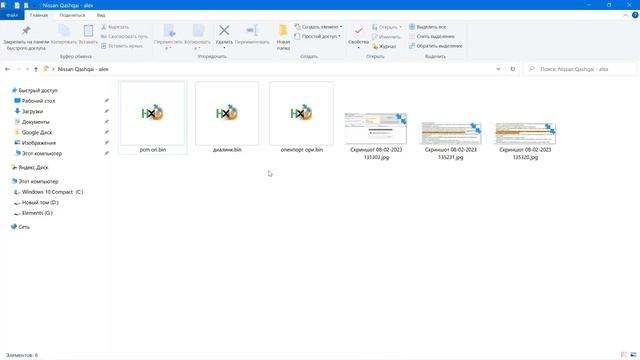The image size is (640, 360).
Task: Open the File (Файл) tab
Action: point(12,15)
